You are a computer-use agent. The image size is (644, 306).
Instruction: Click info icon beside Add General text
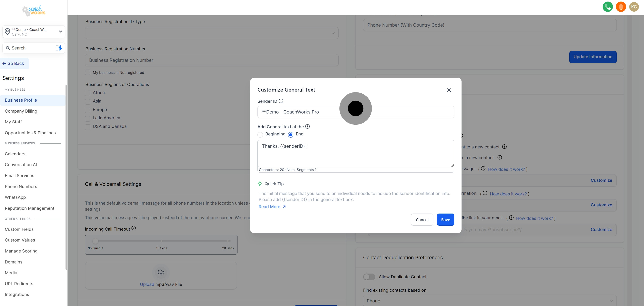point(307,127)
